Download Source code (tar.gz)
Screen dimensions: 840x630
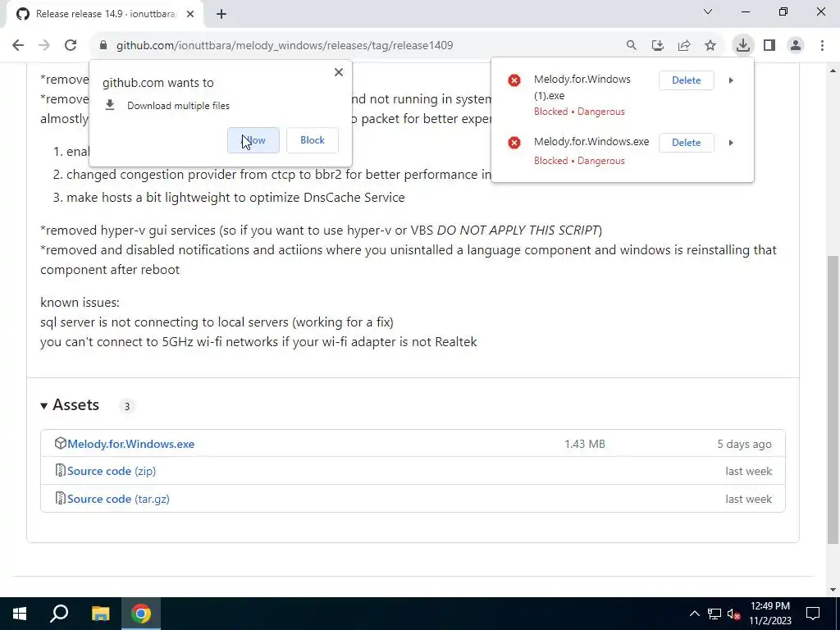coord(118,499)
